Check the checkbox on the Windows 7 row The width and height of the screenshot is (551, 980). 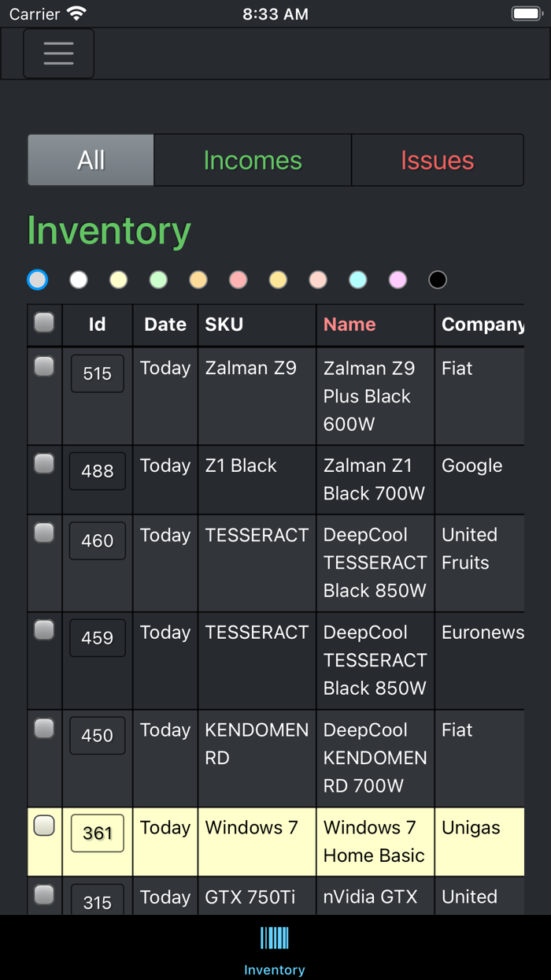point(44,824)
